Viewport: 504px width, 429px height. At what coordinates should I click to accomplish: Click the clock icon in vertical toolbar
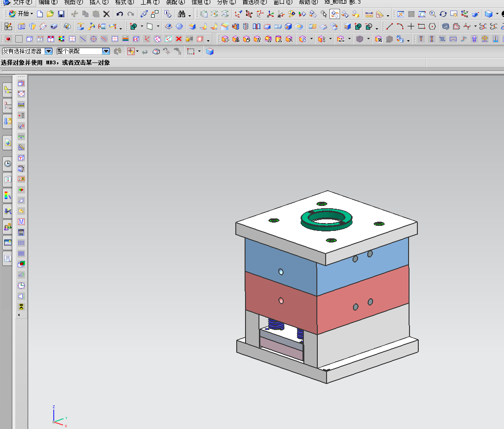coord(21,286)
